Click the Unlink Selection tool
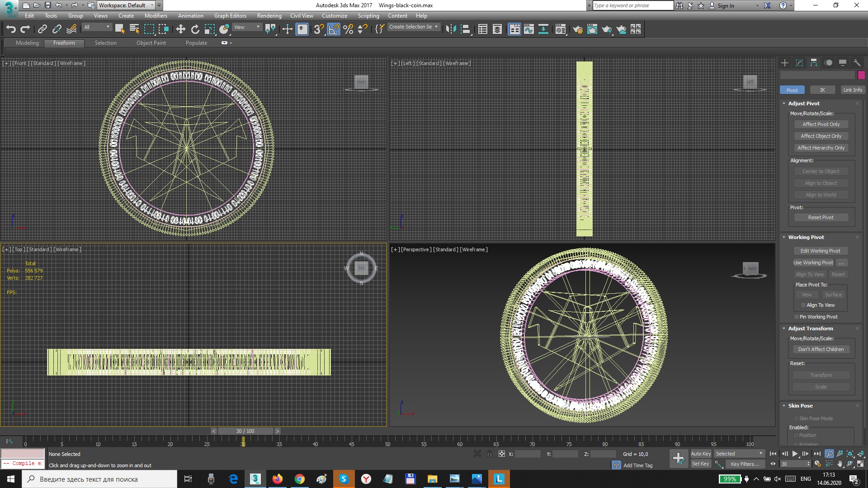This screenshot has height=488, width=868. tap(57, 29)
